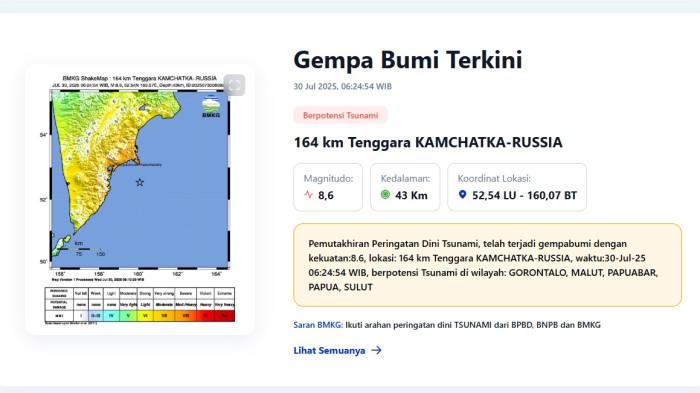Click the green depth target icon
The image size is (700, 393).
(385, 195)
